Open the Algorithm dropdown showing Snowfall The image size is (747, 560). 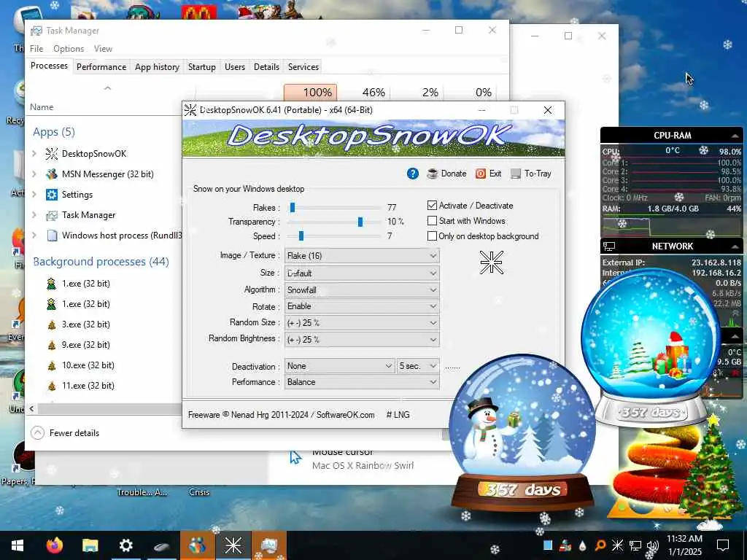pos(362,290)
